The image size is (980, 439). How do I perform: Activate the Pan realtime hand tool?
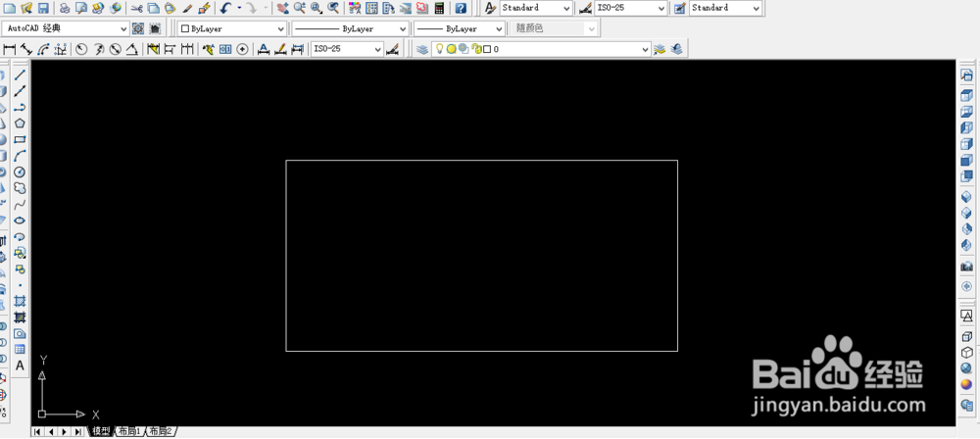(282, 8)
